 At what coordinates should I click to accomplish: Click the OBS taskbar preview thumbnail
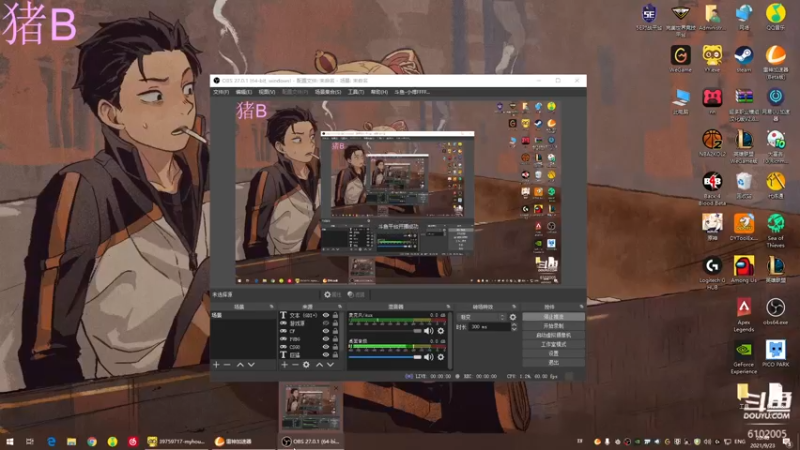pyautogui.click(x=311, y=407)
